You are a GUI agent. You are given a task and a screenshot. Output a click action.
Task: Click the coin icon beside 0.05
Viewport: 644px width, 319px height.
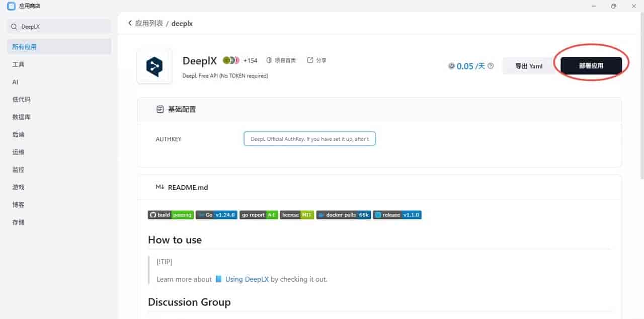coord(451,66)
